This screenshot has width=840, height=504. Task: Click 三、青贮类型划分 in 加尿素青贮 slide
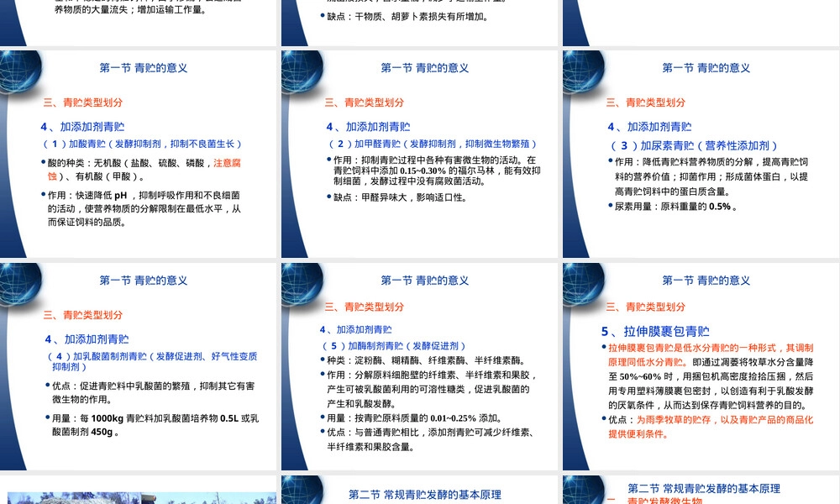(x=645, y=102)
